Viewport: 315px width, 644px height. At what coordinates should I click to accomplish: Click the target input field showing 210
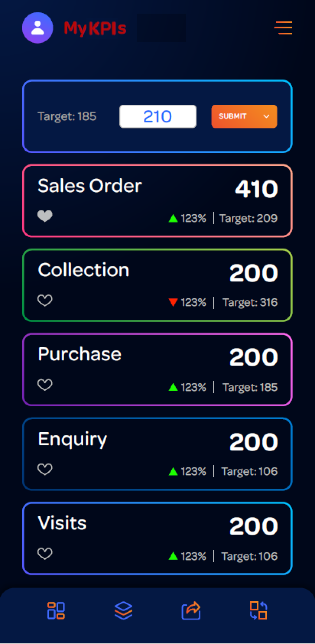point(157,116)
